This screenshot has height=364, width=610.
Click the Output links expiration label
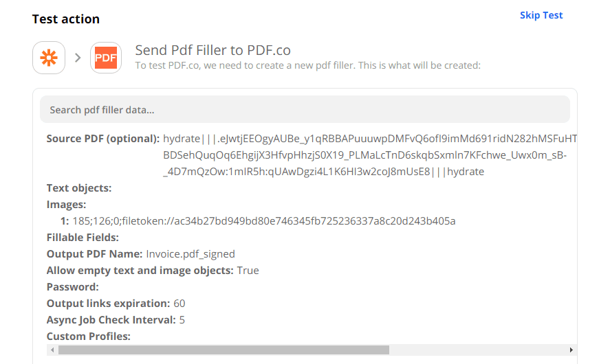click(108, 304)
